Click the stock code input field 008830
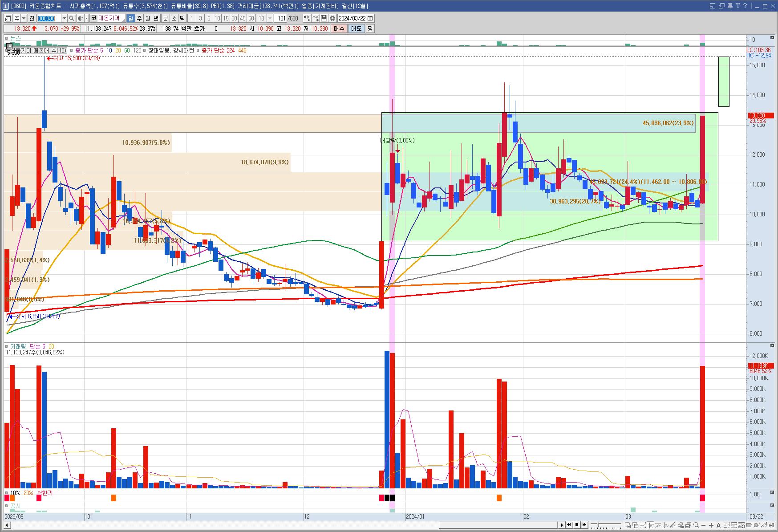Viewport: 778px width, 532px height. pyautogui.click(x=49, y=18)
